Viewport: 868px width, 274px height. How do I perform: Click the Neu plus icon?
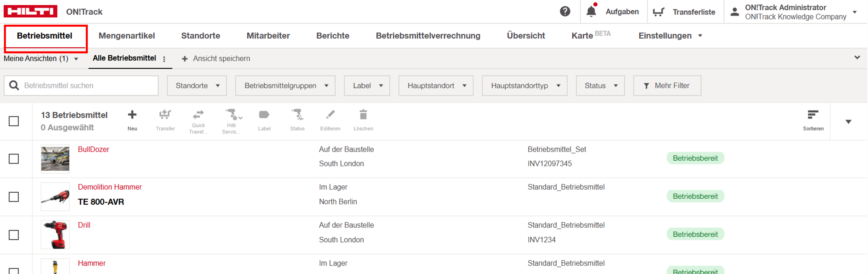click(132, 115)
